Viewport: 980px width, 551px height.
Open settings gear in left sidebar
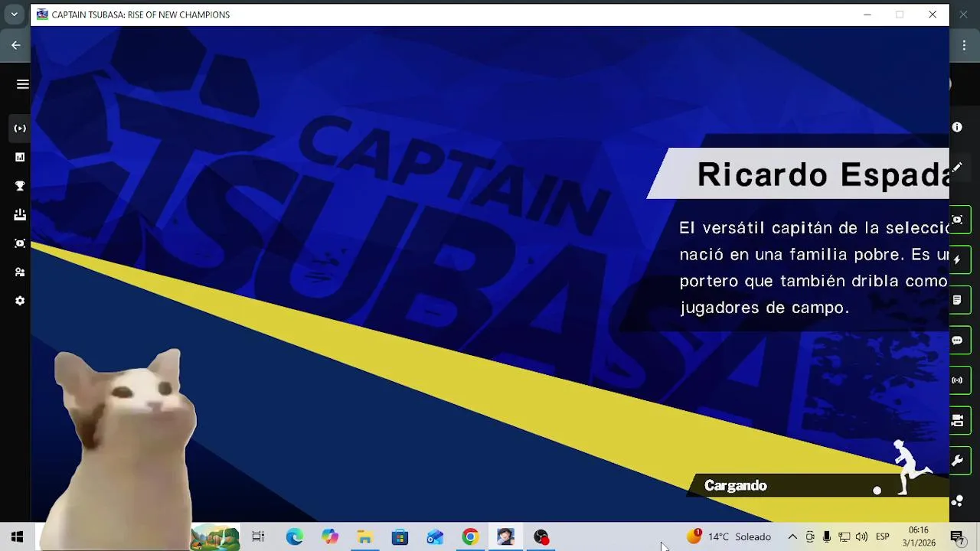[20, 301]
